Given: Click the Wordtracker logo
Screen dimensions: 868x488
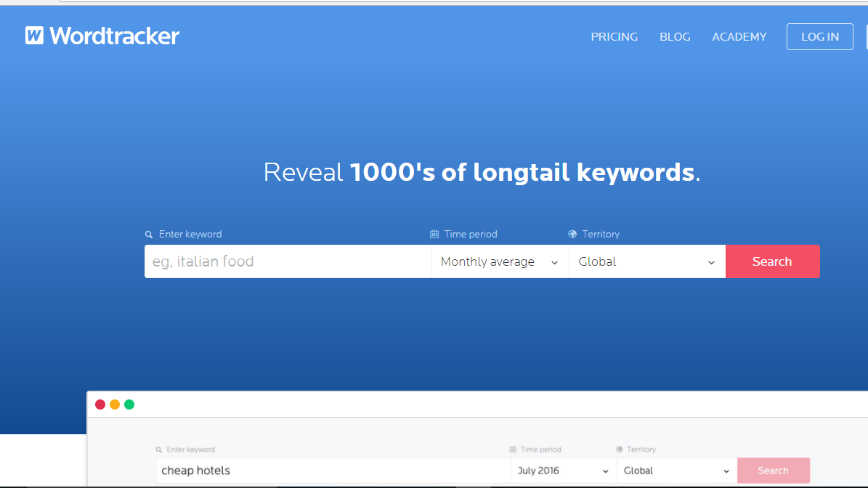Looking at the screenshot, I should pyautogui.click(x=102, y=36).
